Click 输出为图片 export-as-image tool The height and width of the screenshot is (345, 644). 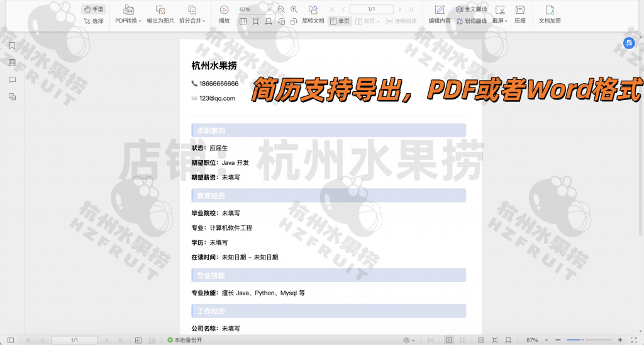(160, 14)
